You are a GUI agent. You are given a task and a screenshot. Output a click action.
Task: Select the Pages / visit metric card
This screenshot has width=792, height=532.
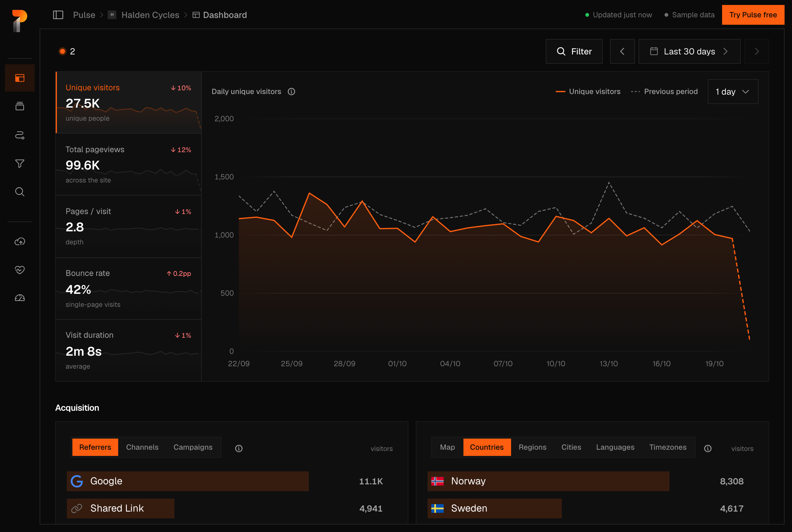128,226
